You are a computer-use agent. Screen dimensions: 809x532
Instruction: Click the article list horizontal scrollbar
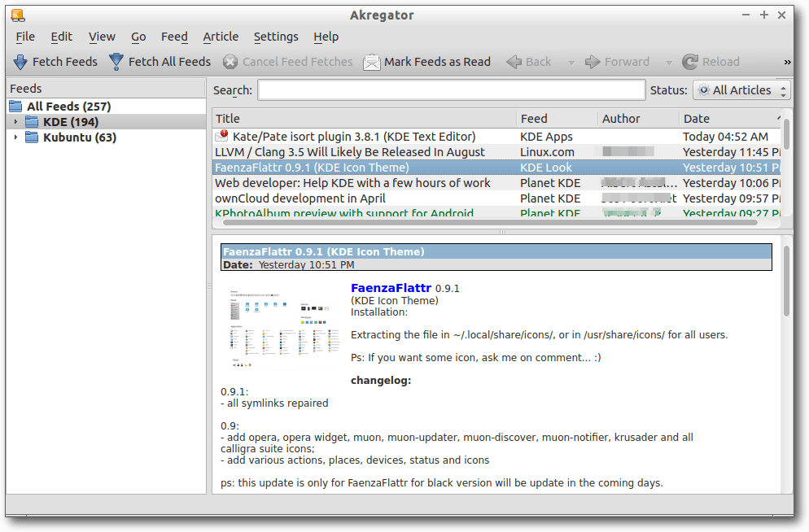coord(490,223)
